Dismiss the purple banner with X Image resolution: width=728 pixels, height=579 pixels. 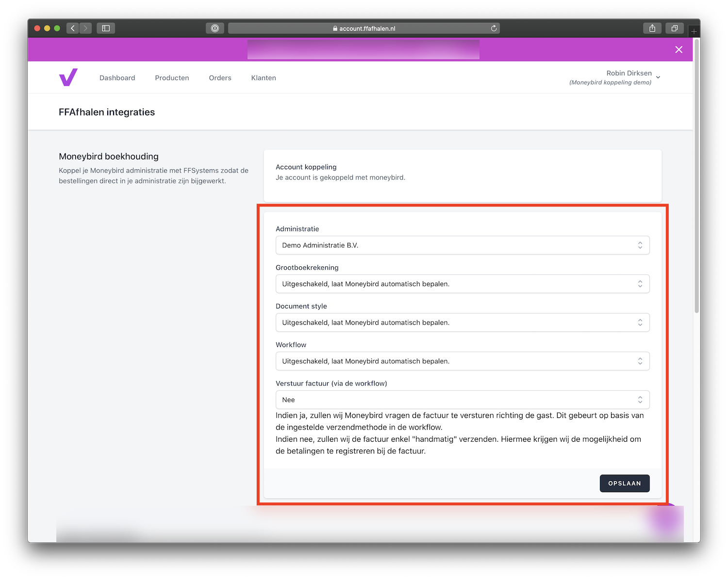[x=679, y=49]
